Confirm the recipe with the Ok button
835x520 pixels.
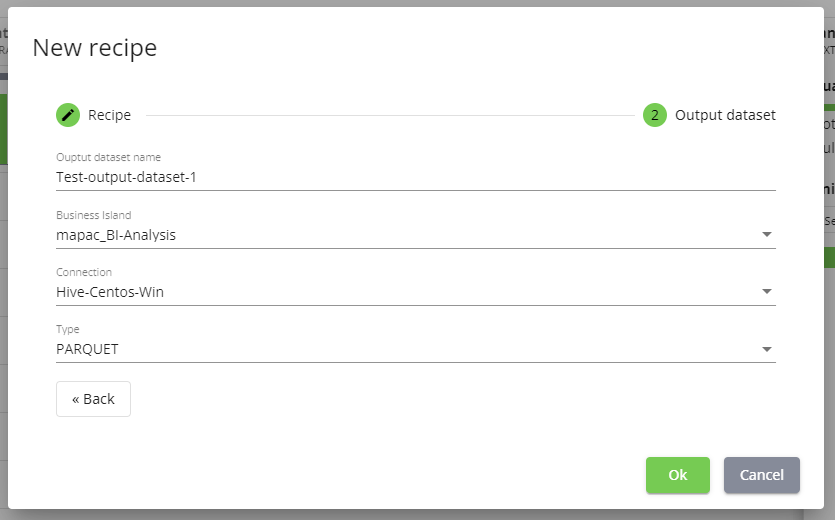point(677,475)
